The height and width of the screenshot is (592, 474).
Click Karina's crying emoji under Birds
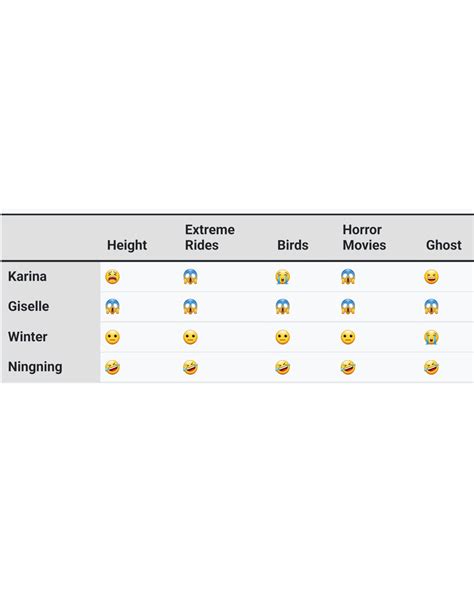tap(283, 277)
